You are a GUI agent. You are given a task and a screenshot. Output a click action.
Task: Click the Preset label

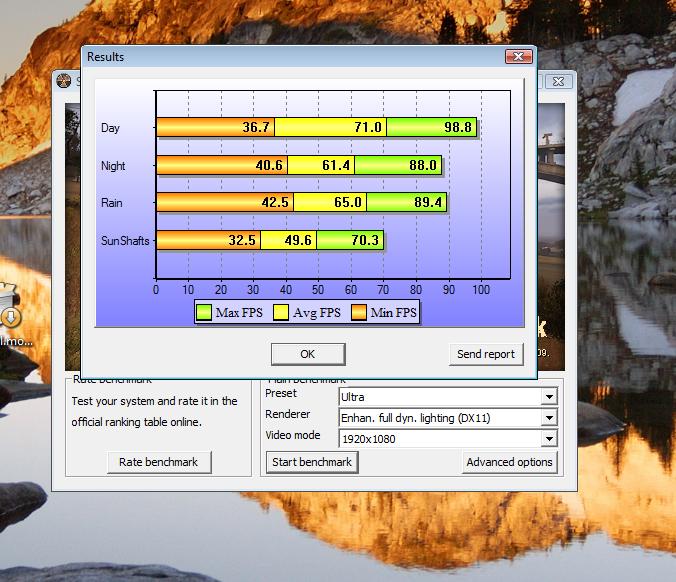pyautogui.click(x=281, y=393)
